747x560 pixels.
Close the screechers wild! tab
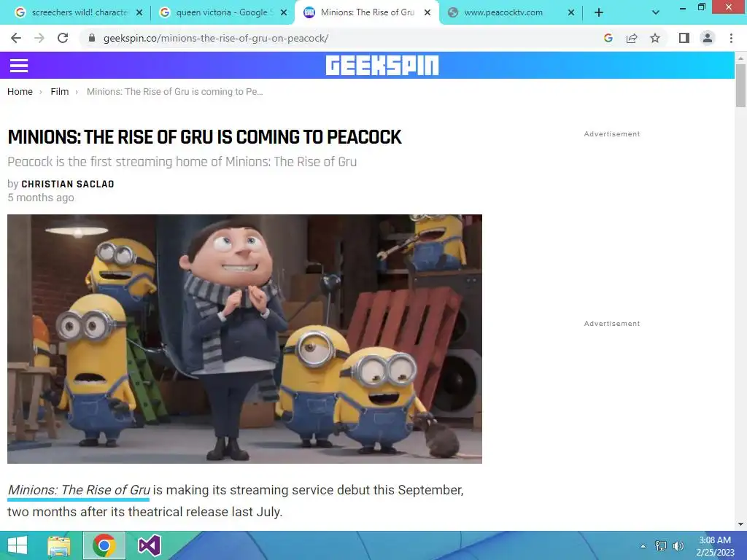pos(139,12)
